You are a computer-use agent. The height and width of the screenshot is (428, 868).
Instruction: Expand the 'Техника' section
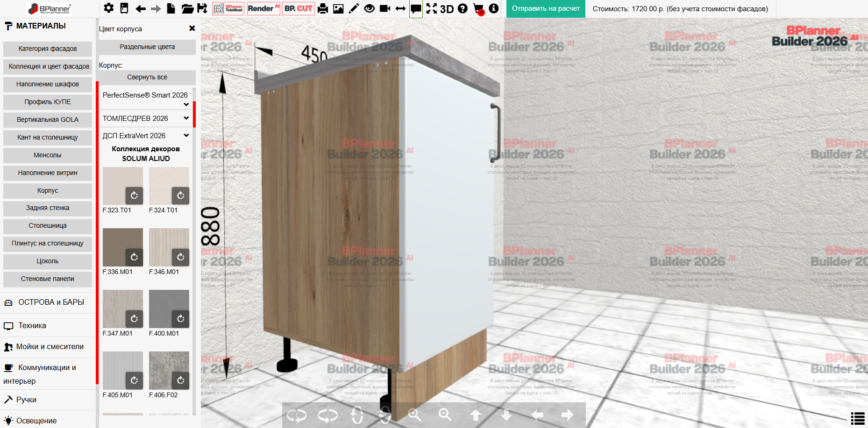click(48, 326)
